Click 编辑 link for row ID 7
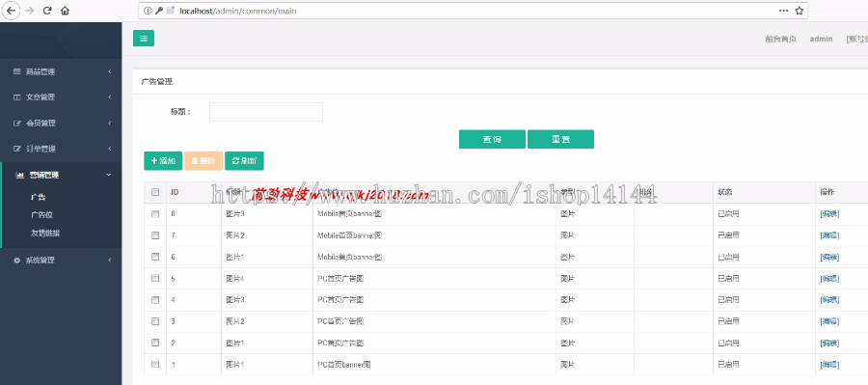This screenshot has height=385, width=868. tap(829, 234)
